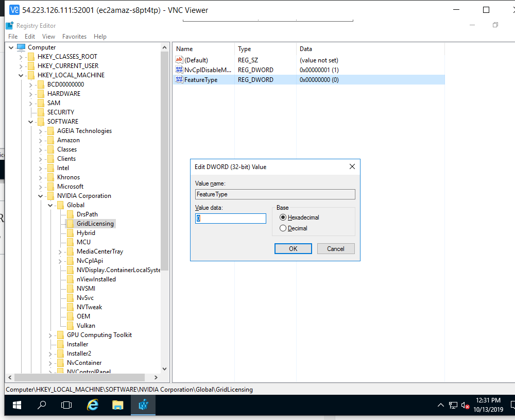Click the taskbar search magnifier icon

(x=42, y=406)
